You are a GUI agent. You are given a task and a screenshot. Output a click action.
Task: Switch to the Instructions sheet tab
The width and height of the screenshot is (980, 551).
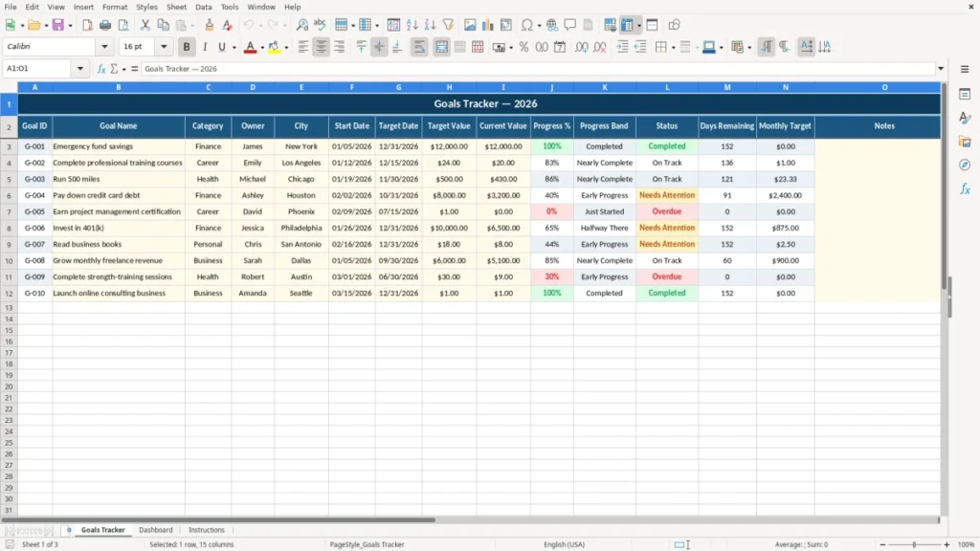tap(207, 530)
